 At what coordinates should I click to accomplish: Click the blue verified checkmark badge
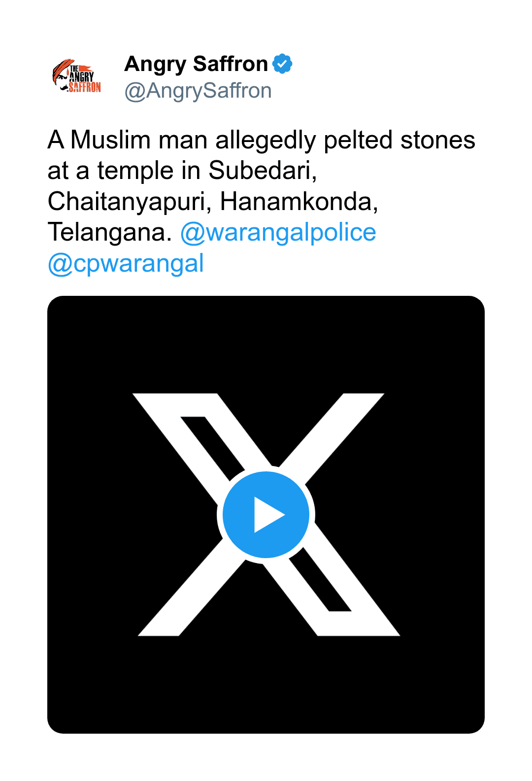283,64
